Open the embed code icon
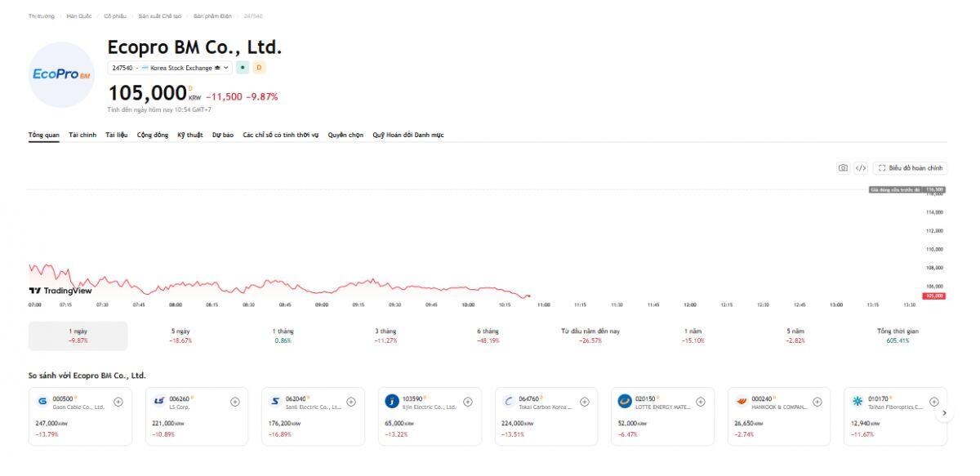Screen dimensions: 980x476 coord(861,168)
